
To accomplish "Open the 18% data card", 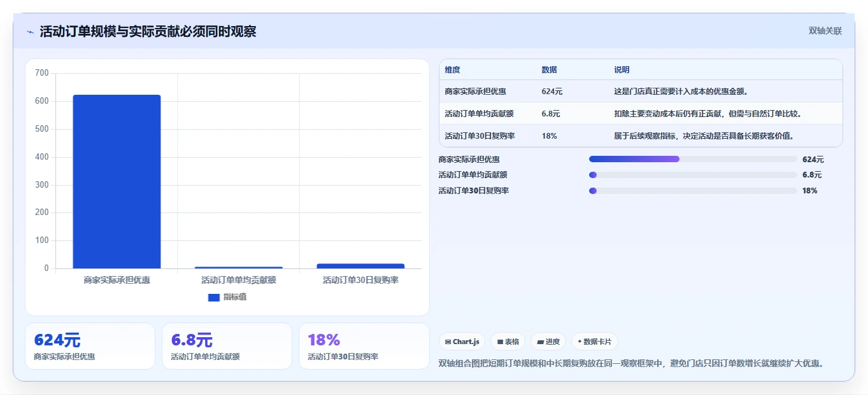I will tap(364, 346).
